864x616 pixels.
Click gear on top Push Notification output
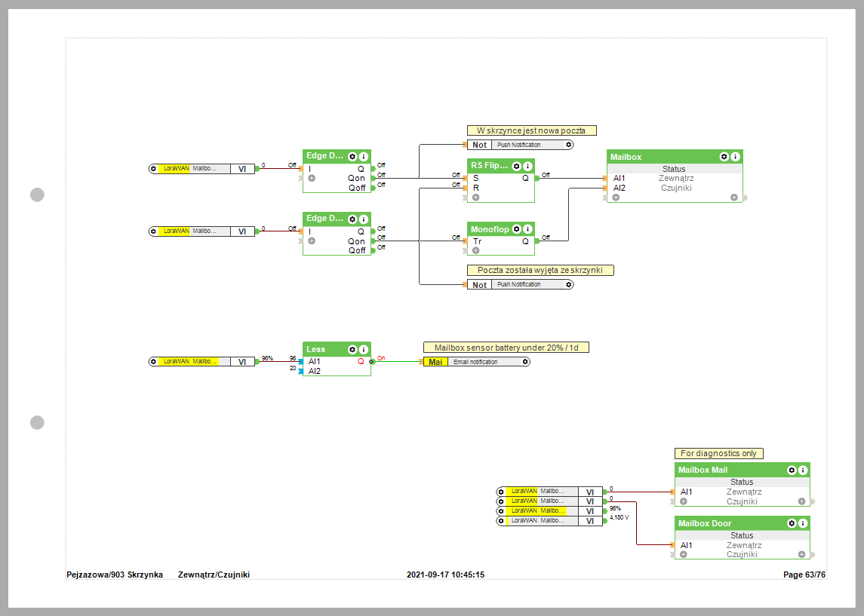(x=568, y=145)
